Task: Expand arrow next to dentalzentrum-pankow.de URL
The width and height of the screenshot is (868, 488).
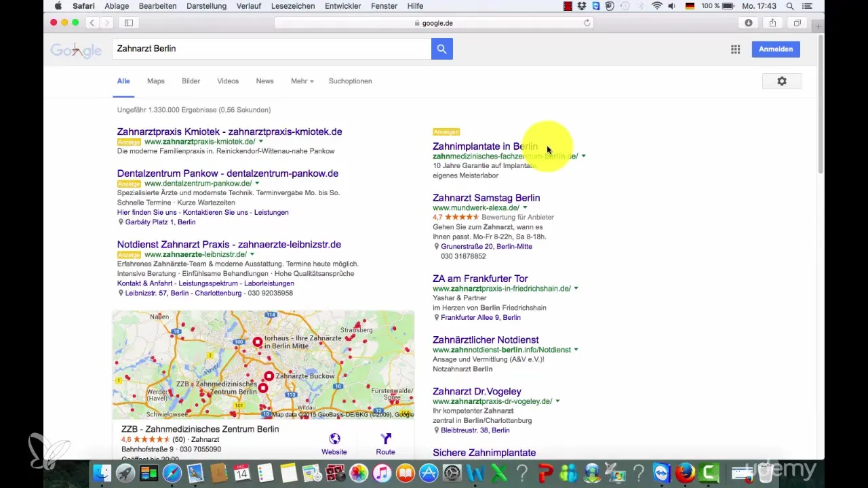Action: [x=257, y=184]
